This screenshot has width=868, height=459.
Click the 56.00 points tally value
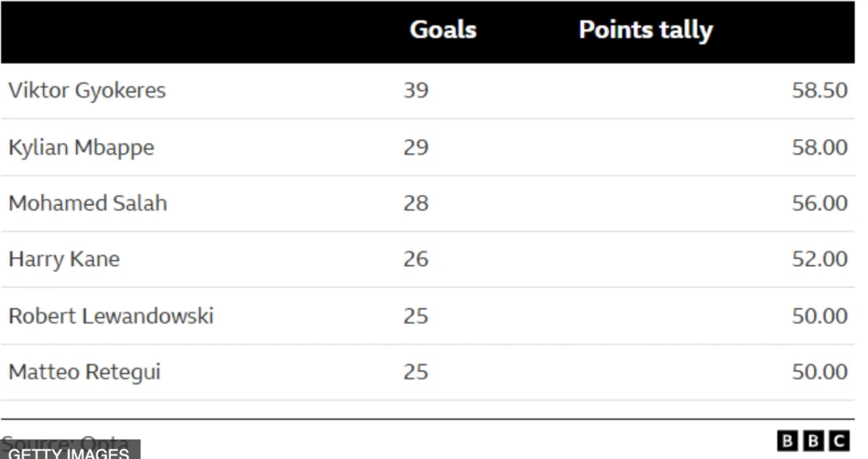(x=820, y=203)
